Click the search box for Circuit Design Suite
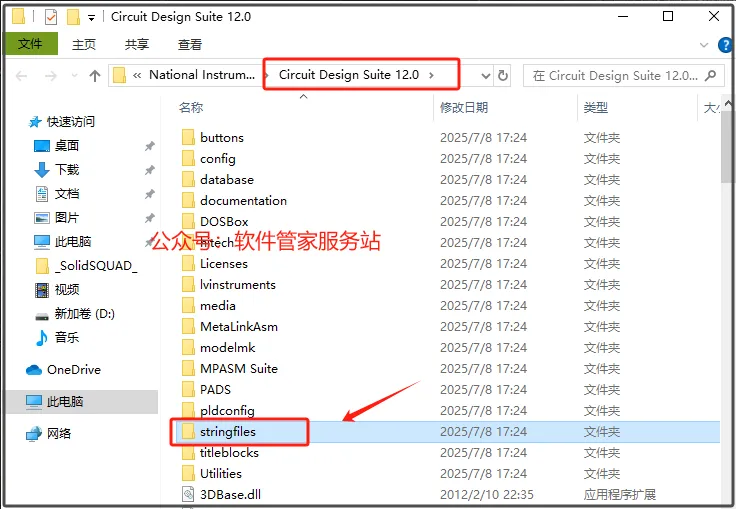 click(623, 76)
